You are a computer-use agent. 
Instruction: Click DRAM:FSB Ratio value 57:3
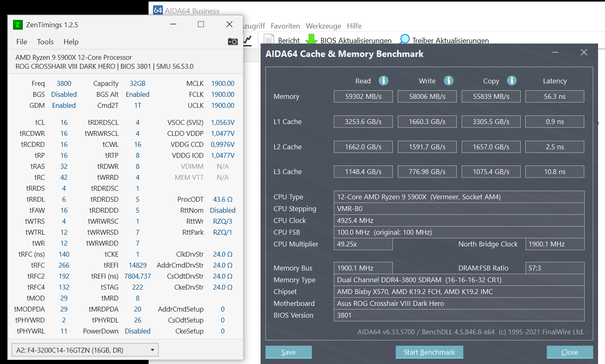click(x=555, y=268)
